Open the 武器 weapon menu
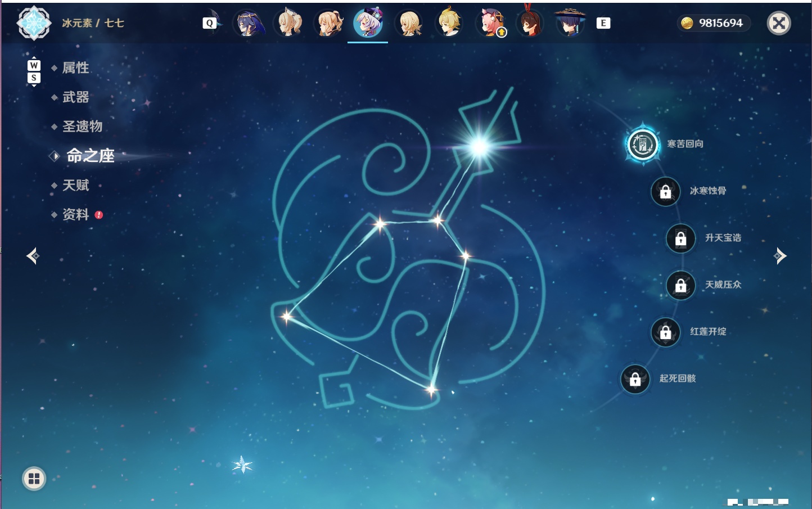Viewport: 812px width, 509px height. [x=75, y=97]
